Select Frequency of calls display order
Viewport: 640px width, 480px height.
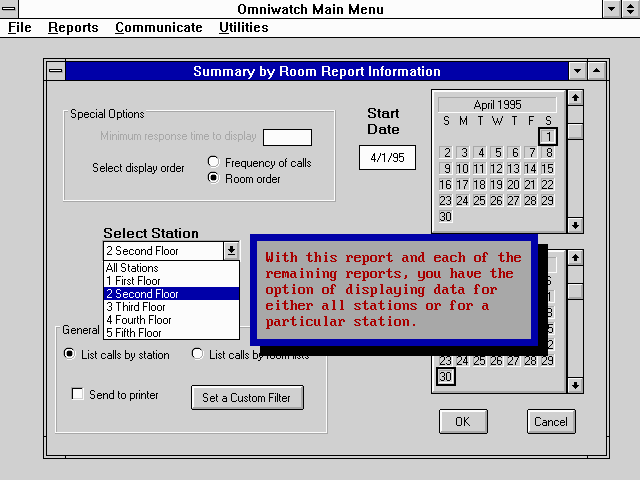click(213, 162)
